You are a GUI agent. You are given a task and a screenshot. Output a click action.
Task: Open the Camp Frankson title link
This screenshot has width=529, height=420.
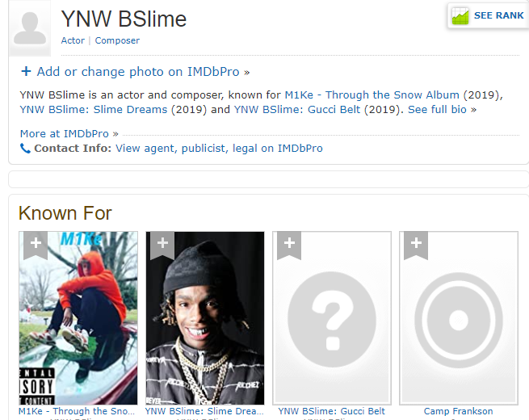pyautogui.click(x=458, y=411)
